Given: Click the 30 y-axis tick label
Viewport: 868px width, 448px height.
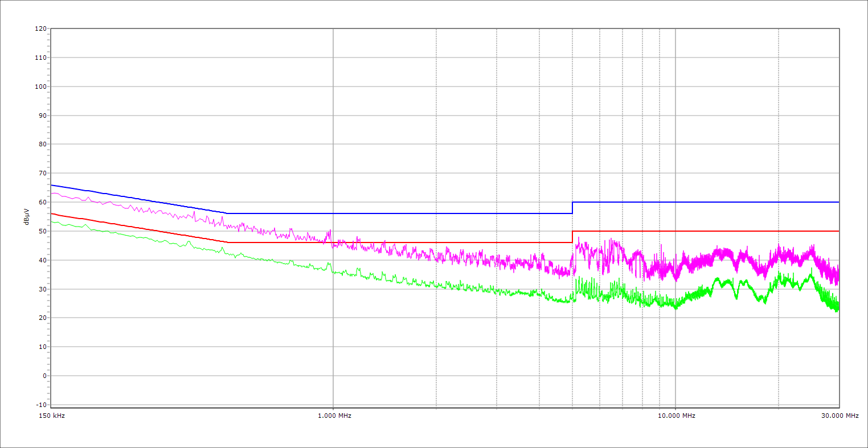Looking at the screenshot, I should click(42, 289).
